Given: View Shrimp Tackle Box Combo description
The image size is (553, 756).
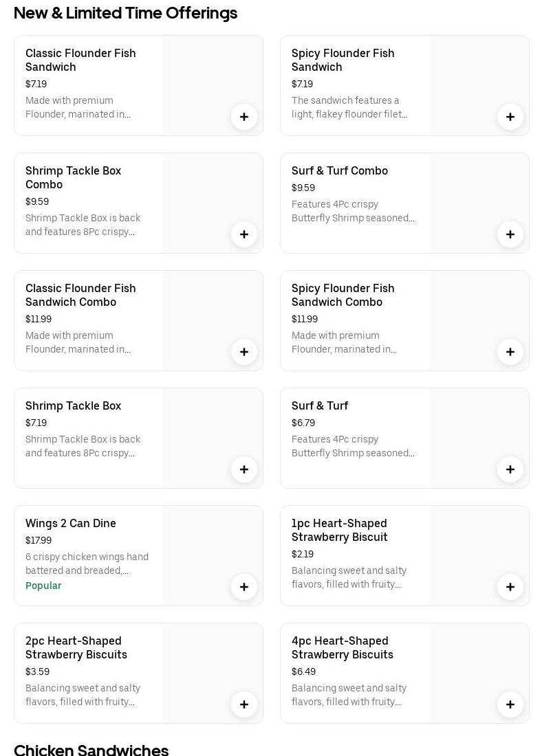Looking at the screenshot, I should (83, 225).
